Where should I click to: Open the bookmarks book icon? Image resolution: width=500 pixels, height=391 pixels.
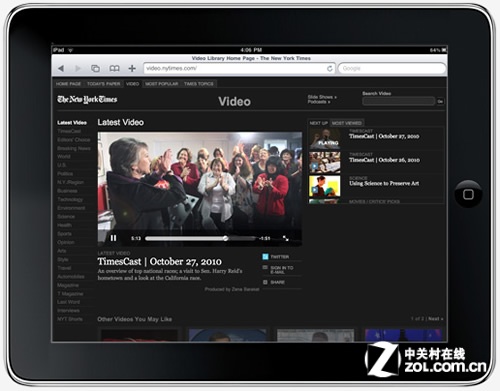point(114,68)
